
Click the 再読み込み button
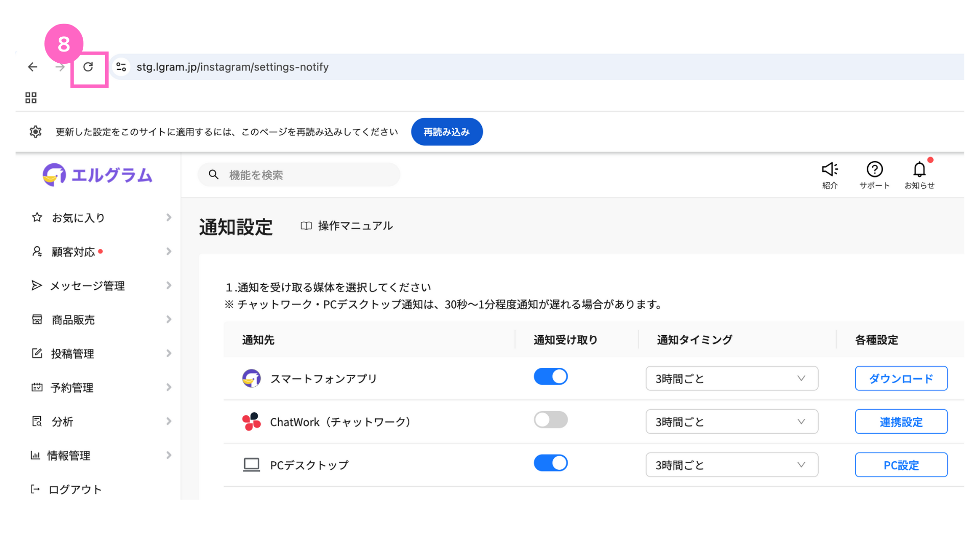447,132
